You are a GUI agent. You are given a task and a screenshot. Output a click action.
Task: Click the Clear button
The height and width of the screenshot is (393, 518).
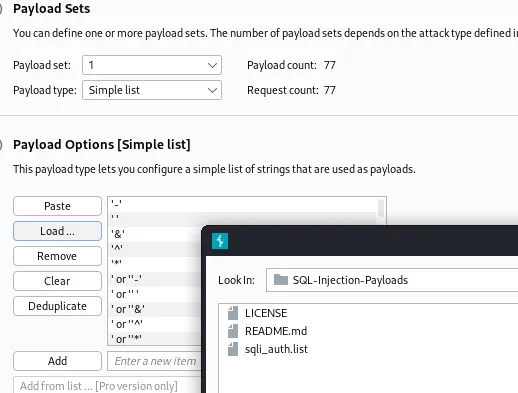point(57,281)
